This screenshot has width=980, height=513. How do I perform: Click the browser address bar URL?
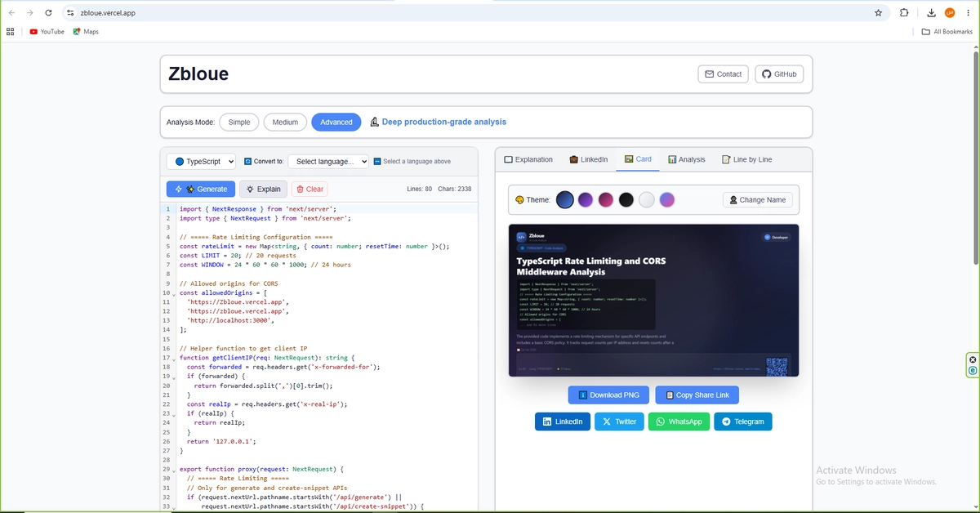[x=108, y=13]
